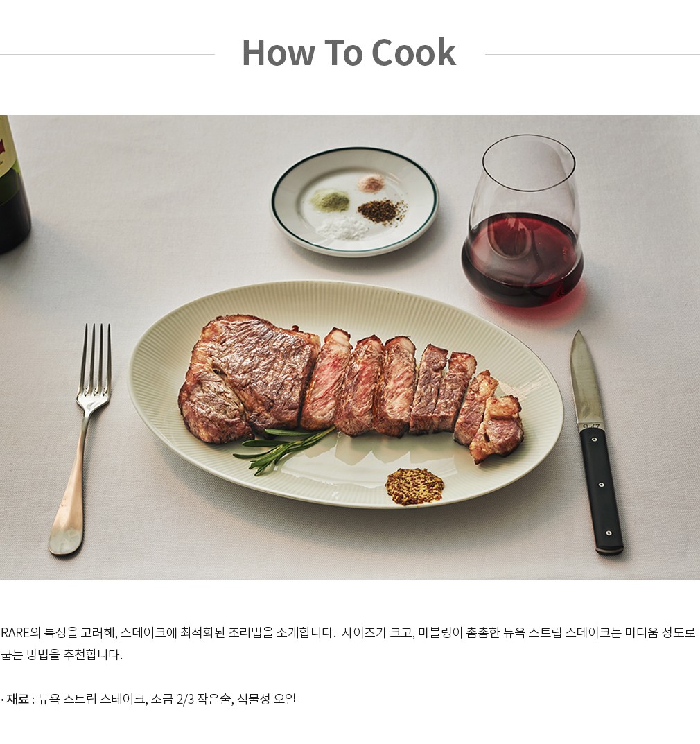Click the 재료 ingredients label
This screenshot has height=744, width=700.
click(x=17, y=699)
